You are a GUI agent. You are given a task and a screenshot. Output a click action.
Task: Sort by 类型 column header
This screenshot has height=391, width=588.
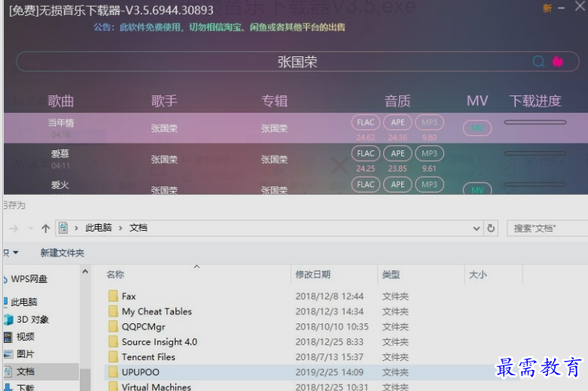tap(391, 274)
